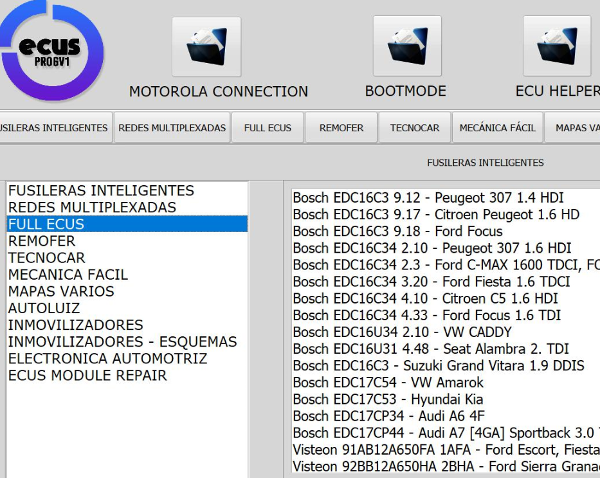The image size is (600, 478).
Task: Open the TECNOCAR toolbar button
Action: click(415, 127)
